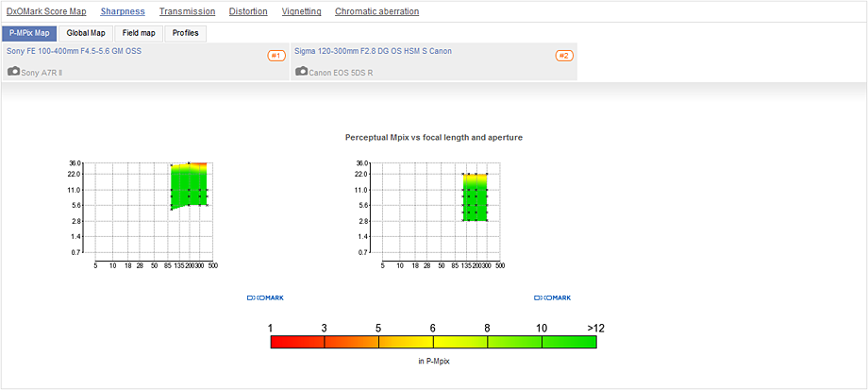This screenshot has height=390, width=868.
Task: Click the '>12' legend value
Action: click(x=595, y=328)
